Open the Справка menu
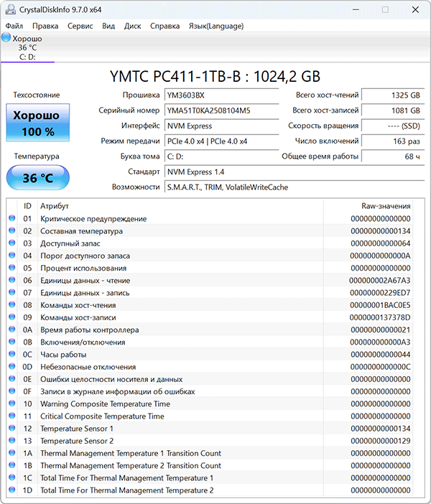 [164, 26]
